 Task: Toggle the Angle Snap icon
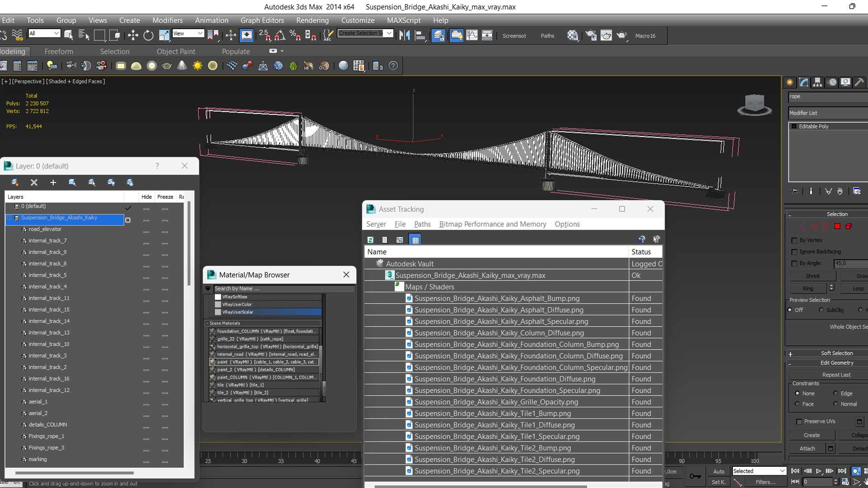[x=280, y=35]
